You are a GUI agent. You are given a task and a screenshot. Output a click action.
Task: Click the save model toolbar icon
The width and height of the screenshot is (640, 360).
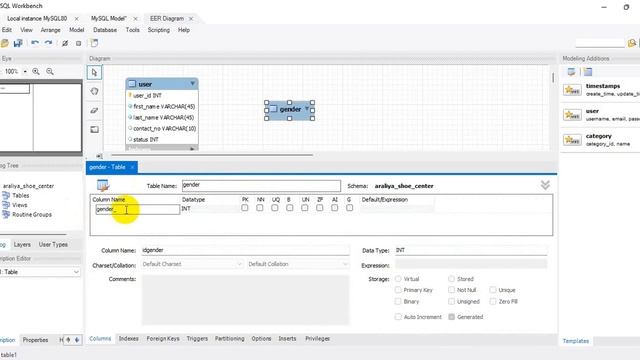[18, 43]
